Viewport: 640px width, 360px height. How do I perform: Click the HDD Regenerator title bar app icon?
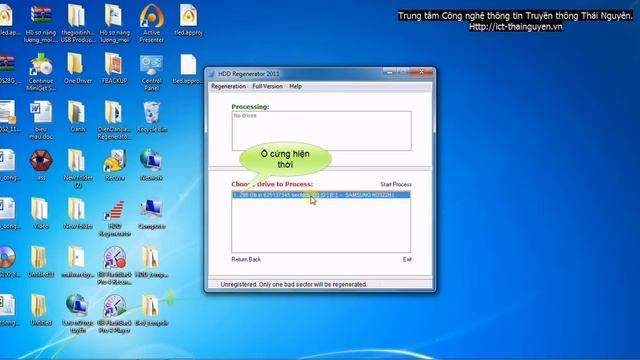[x=211, y=74]
